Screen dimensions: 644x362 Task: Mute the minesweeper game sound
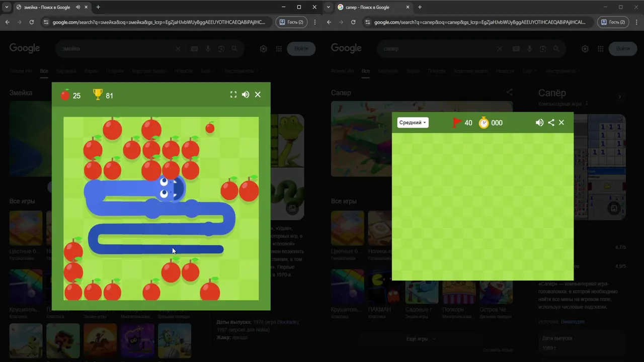click(539, 123)
